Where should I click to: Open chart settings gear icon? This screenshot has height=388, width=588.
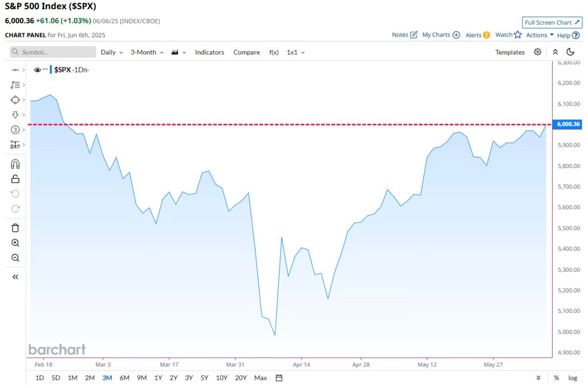click(x=537, y=52)
